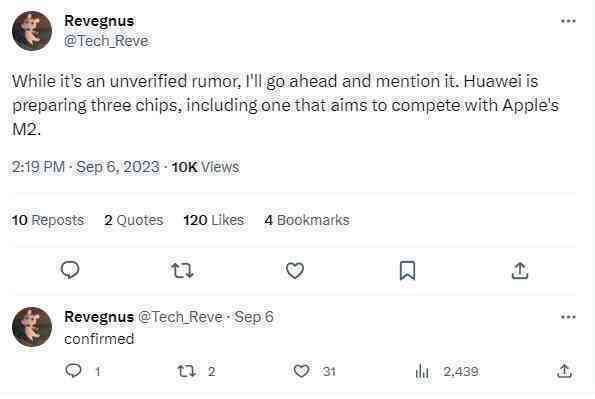Like the 'confirmed' reply tweet
The width and height of the screenshot is (595, 399).
tap(302, 371)
